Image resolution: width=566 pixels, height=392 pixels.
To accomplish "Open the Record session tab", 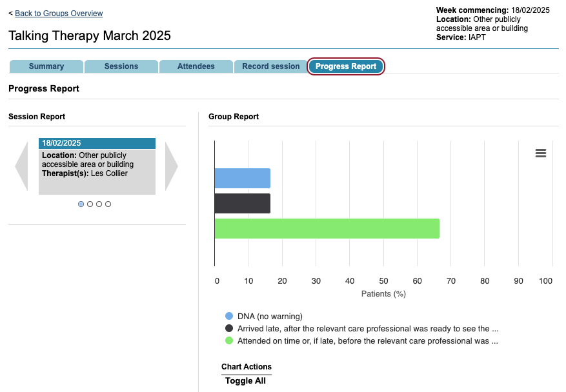I will pyautogui.click(x=271, y=66).
